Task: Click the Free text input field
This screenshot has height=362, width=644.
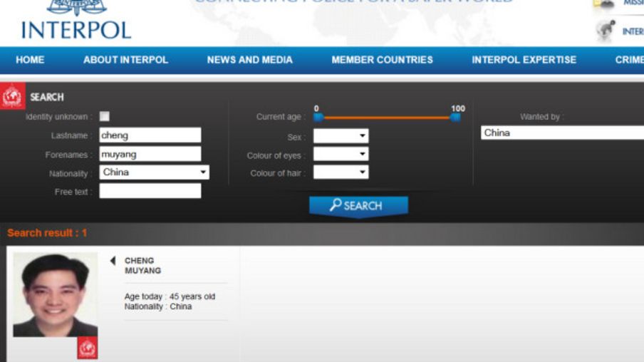Action: point(150,191)
